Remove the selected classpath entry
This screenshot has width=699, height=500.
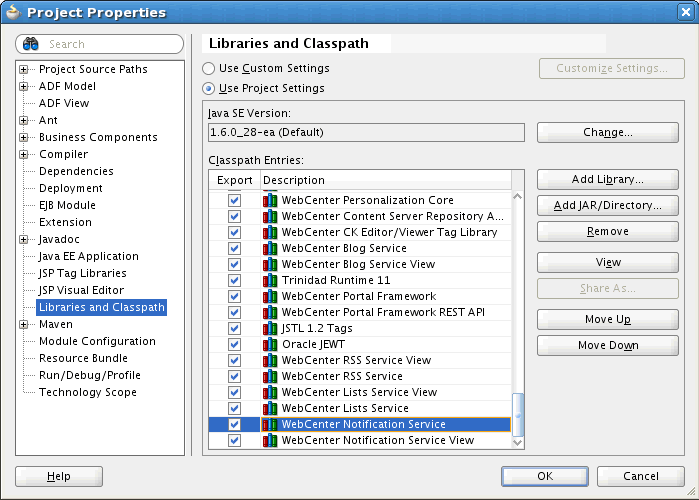coord(608,231)
